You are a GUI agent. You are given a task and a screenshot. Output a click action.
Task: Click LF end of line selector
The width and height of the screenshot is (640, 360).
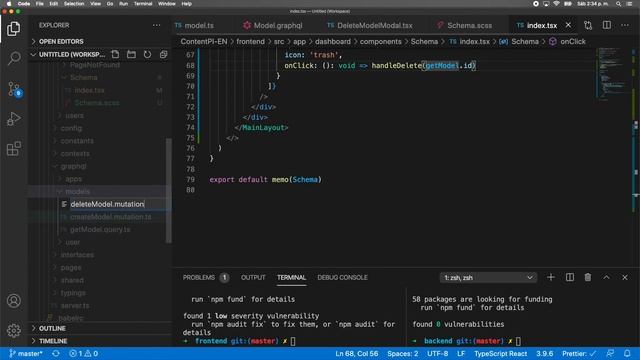(x=461, y=353)
